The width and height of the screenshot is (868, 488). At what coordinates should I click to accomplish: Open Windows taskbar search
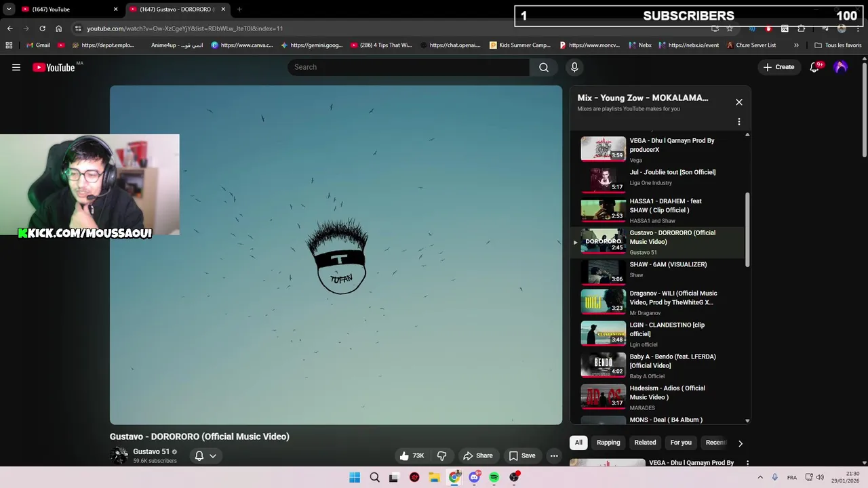374,477
